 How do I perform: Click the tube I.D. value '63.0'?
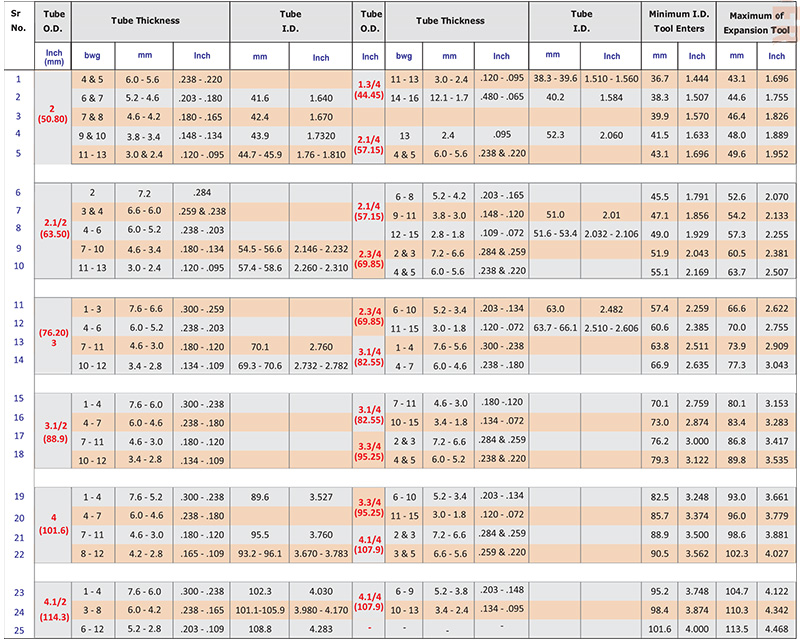(x=555, y=309)
